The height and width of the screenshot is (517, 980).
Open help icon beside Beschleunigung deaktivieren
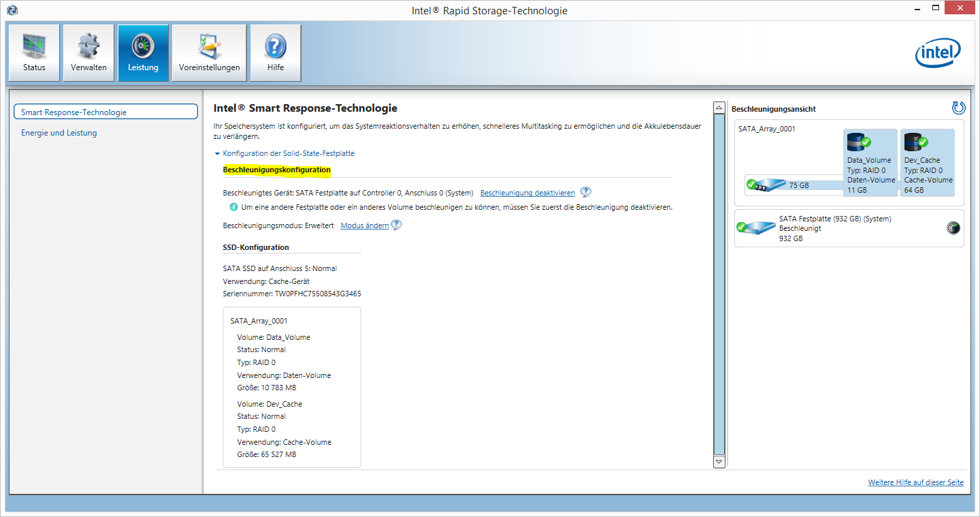(x=585, y=192)
